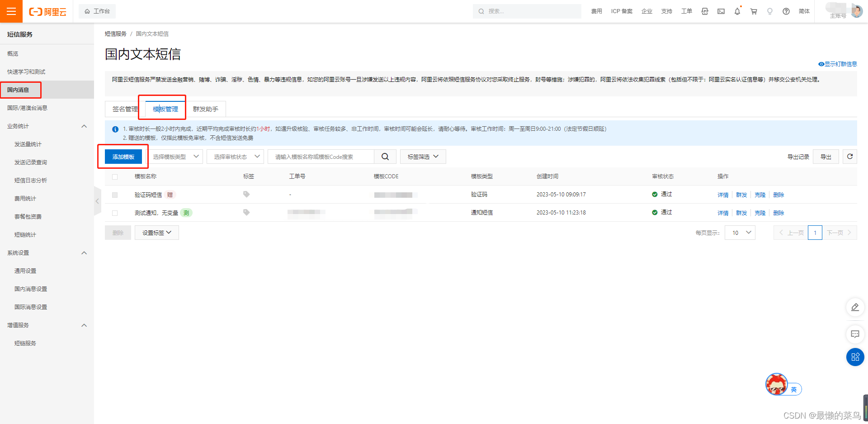
Task: Check the checkbox for 验证码短信 template row
Action: pyautogui.click(x=115, y=195)
